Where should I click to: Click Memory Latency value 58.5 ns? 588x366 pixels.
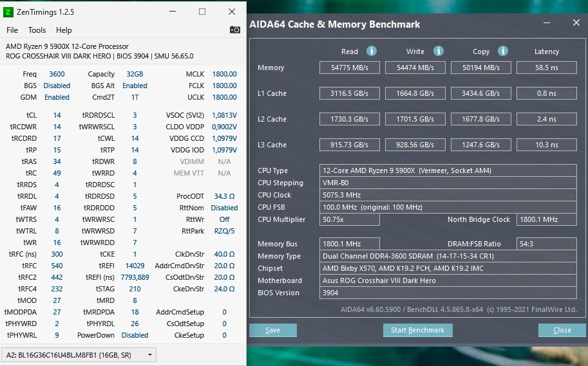click(546, 68)
